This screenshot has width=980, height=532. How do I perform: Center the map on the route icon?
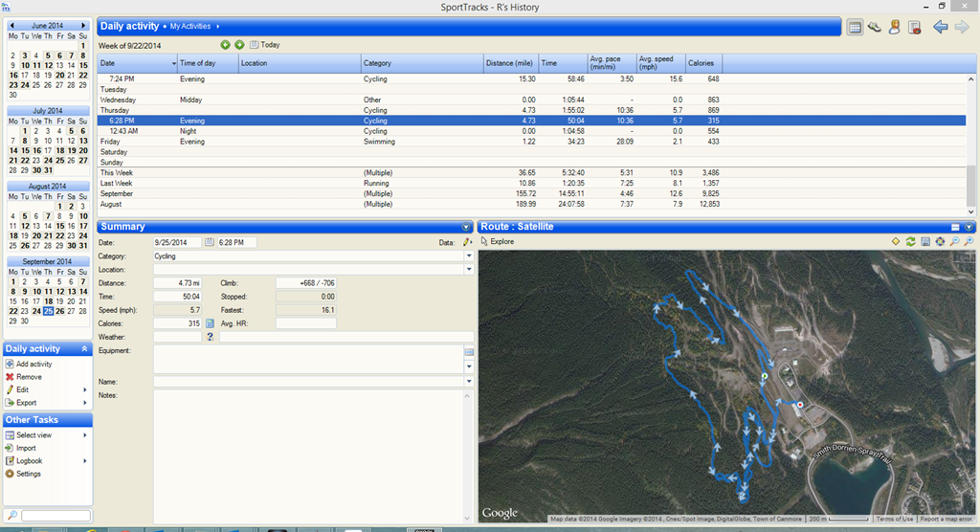pyautogui.click(x=940, y=241)
